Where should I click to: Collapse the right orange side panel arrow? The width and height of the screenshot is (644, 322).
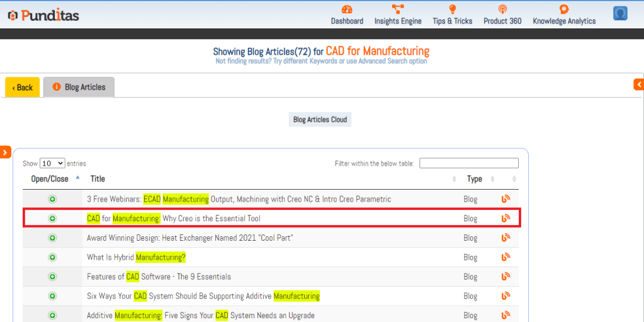pyautogui.click(x=639, y=84)
